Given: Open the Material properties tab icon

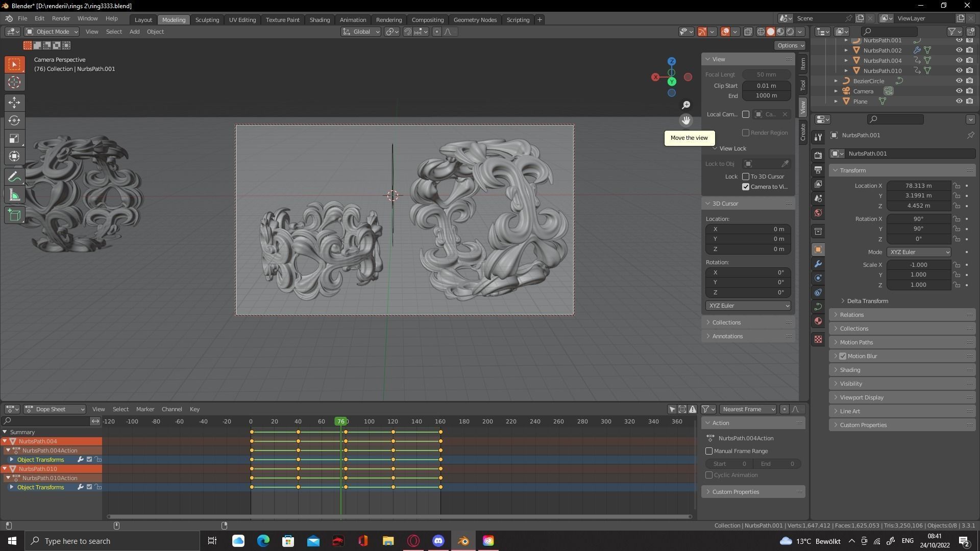Looking at the screenshot, I should (x=818, y=321).
